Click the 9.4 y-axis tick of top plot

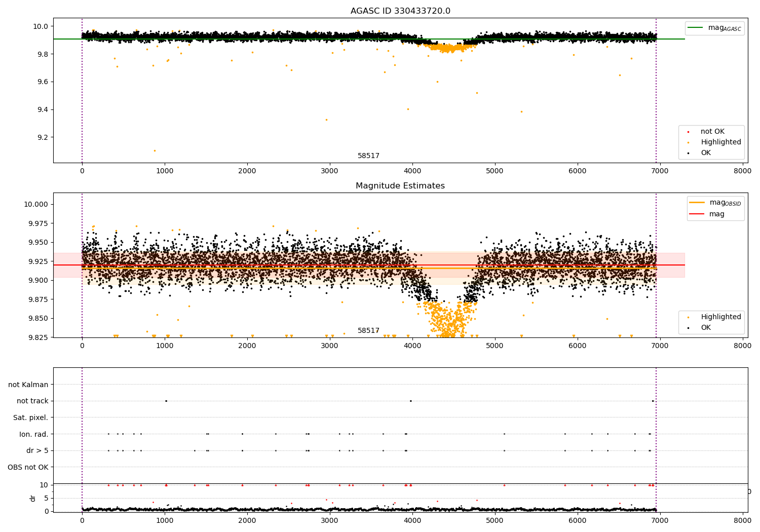[43, 110]
